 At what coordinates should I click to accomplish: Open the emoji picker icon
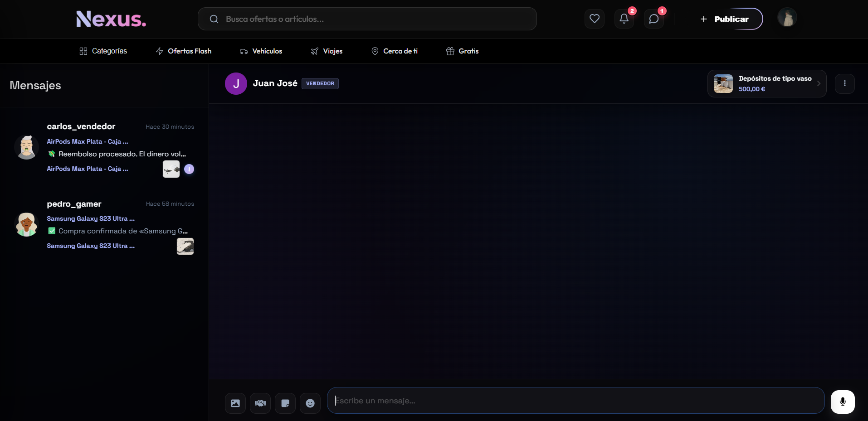pyautogui.click(x=310, y=403)
